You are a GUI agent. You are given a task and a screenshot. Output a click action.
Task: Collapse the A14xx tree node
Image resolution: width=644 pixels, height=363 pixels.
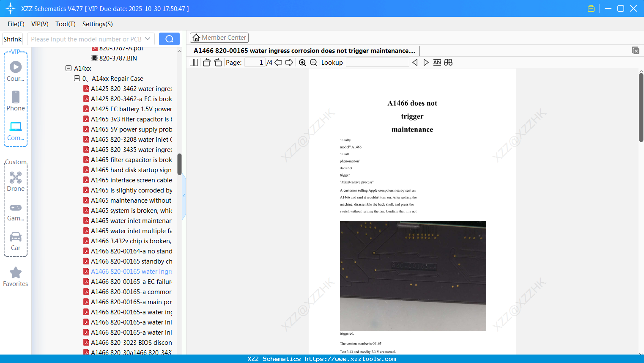point(69,68)
